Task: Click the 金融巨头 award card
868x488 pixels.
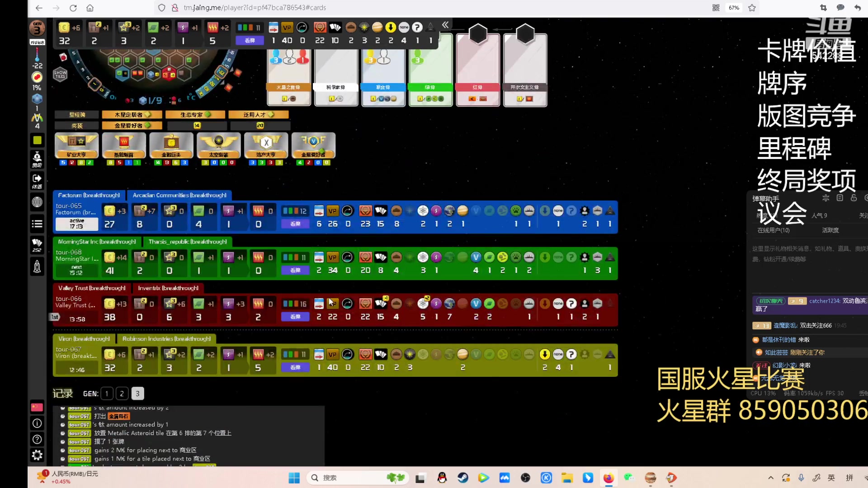Action: click(x=171, y=145)
